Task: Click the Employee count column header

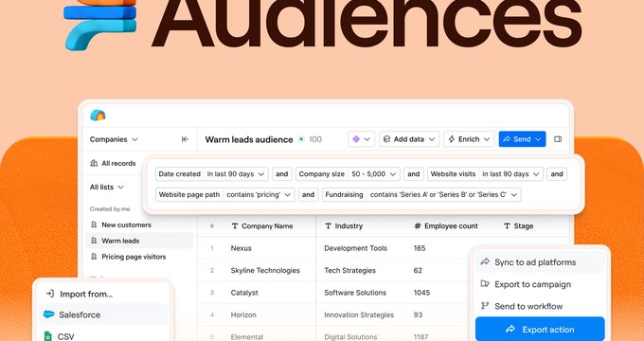Action: tap(446, 226)
